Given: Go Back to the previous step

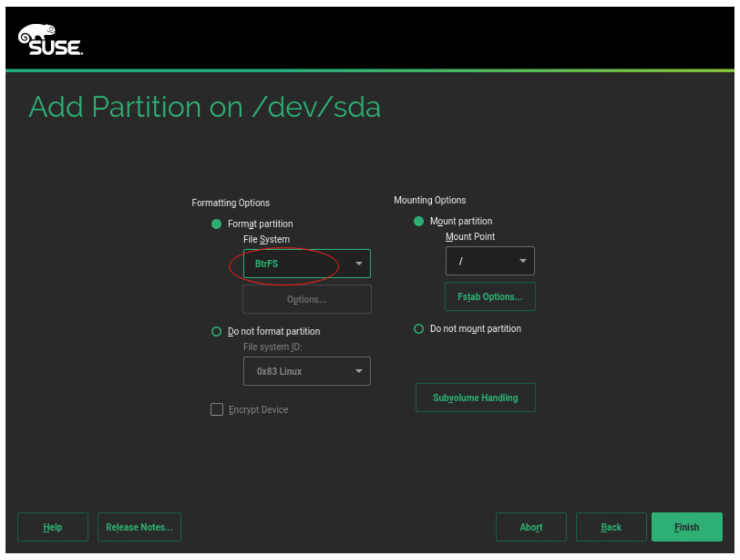Looking at the screenshot, I should pos(610,527).
